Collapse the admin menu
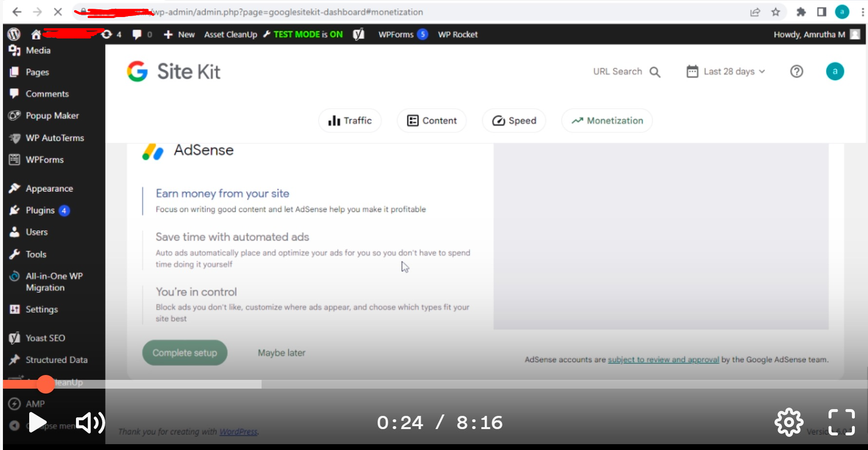Screen dimensions: 868x450 click(x=14, y=425)
